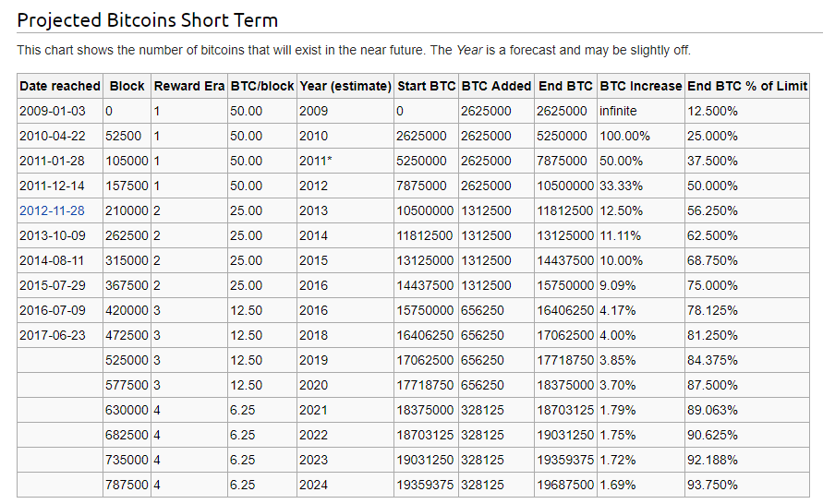Select the 'BTC/block' column header
The width and height of the screenshot is (823, 504).
tap(260, 86)
